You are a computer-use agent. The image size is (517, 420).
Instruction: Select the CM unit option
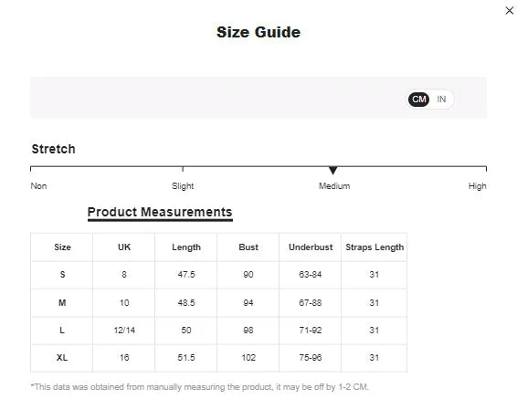coord(418,99)
